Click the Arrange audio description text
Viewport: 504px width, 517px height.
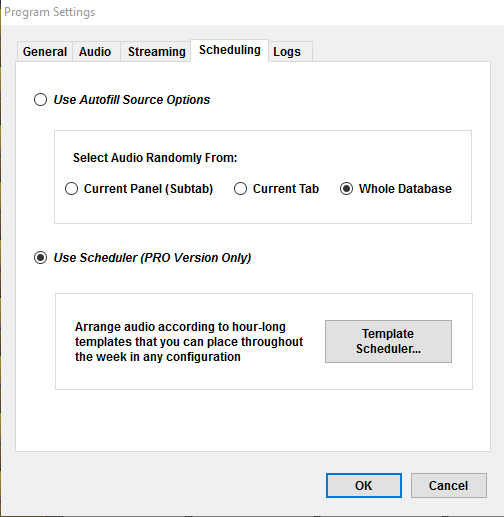pos(189,342)
